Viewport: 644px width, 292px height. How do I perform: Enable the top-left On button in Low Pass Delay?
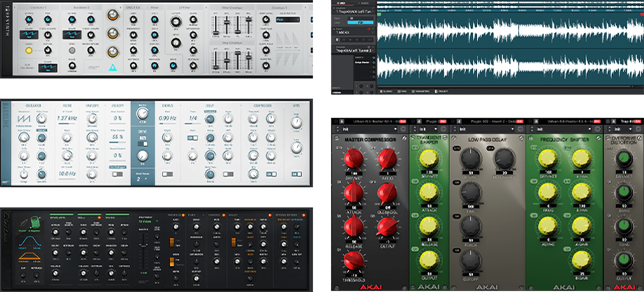[x=457, y=148]
